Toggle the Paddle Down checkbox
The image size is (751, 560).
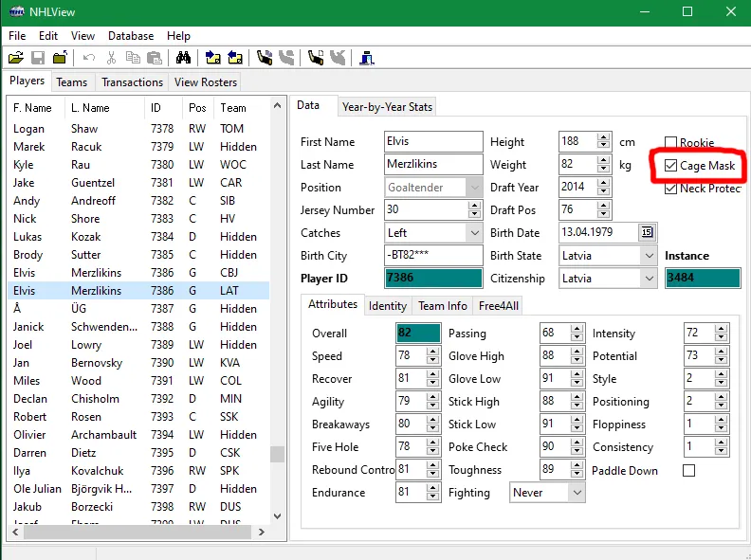pyautogui.click(x=688, y=471)
